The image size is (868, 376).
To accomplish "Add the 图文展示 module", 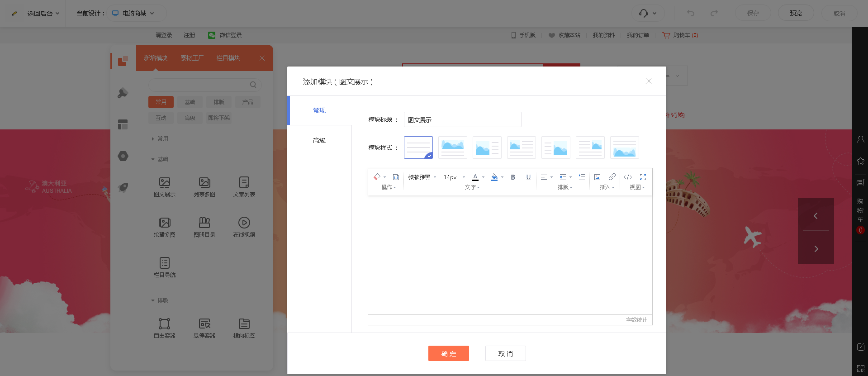I will point(165,187).
